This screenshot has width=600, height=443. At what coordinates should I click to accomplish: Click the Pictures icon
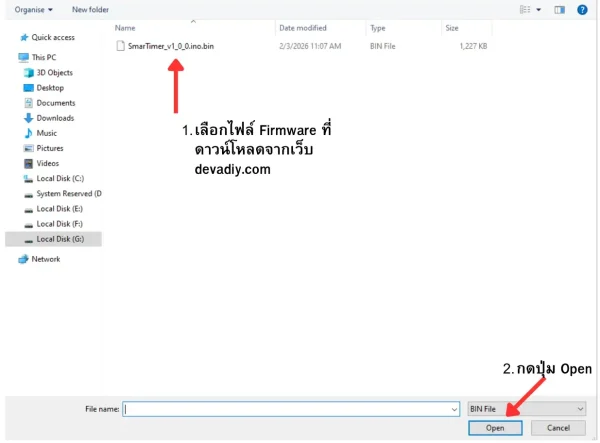tap(28, 148)
